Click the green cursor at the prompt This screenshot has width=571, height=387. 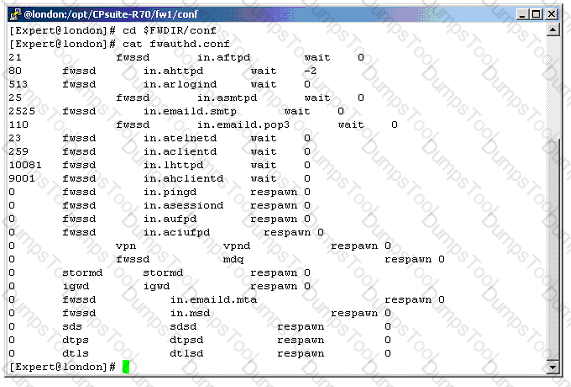point(126,367)
